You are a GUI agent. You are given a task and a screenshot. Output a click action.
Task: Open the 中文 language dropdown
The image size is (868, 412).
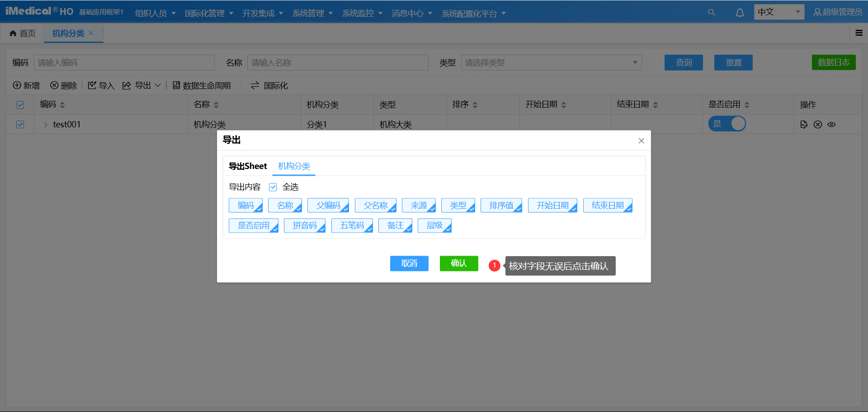click(778, 12)
